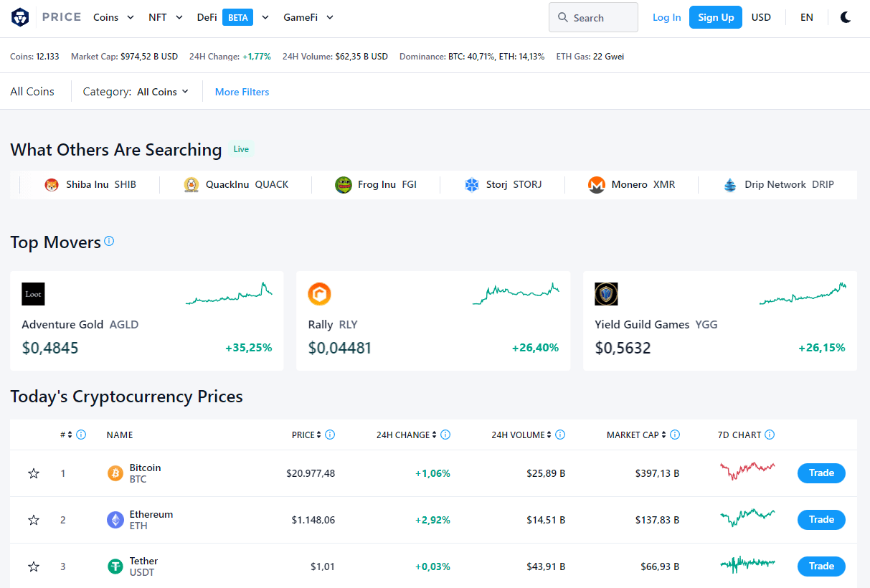Open the Category All Coins dropdown
The height and width of the screenshot is (588, 870).
163,92
